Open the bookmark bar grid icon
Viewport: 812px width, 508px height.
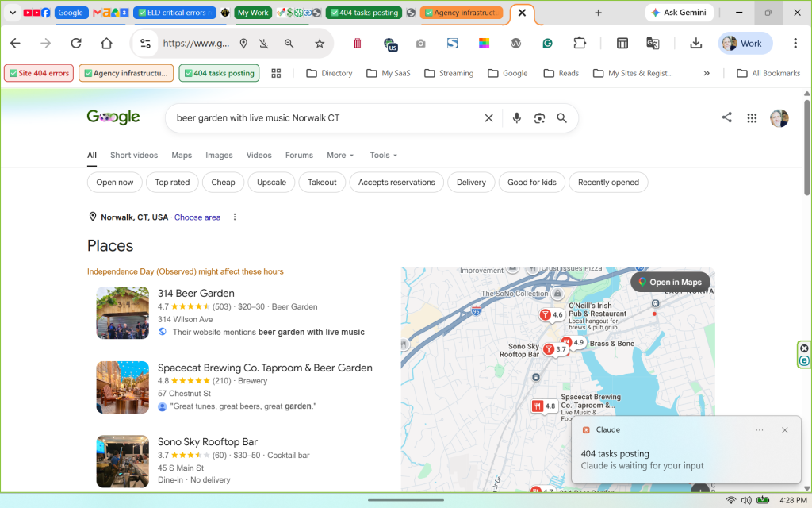tap(276, 74)
